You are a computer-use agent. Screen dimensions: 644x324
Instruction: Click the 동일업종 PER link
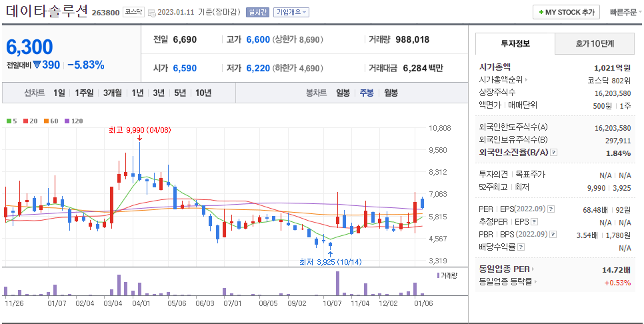pyautogui.click(x=505, y=269)
